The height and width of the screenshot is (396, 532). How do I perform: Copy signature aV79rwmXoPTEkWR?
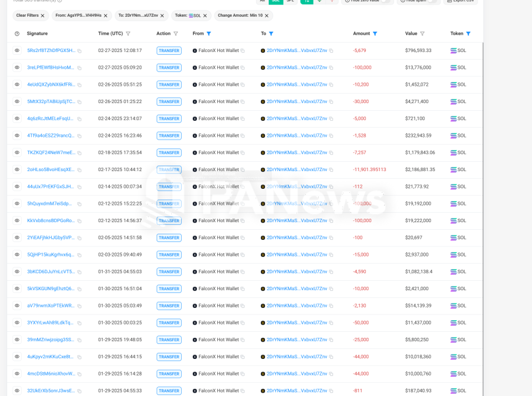[x=79, y=306]
